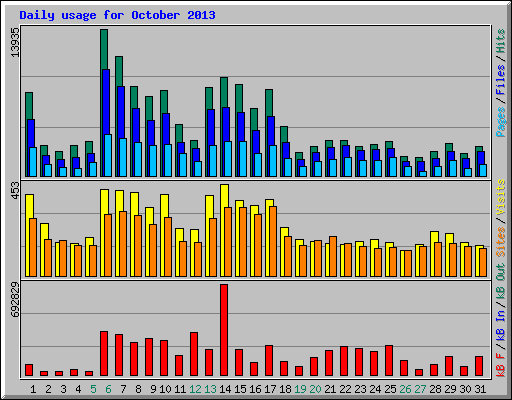Click the red kB bar for day 25

pos(389,361)
